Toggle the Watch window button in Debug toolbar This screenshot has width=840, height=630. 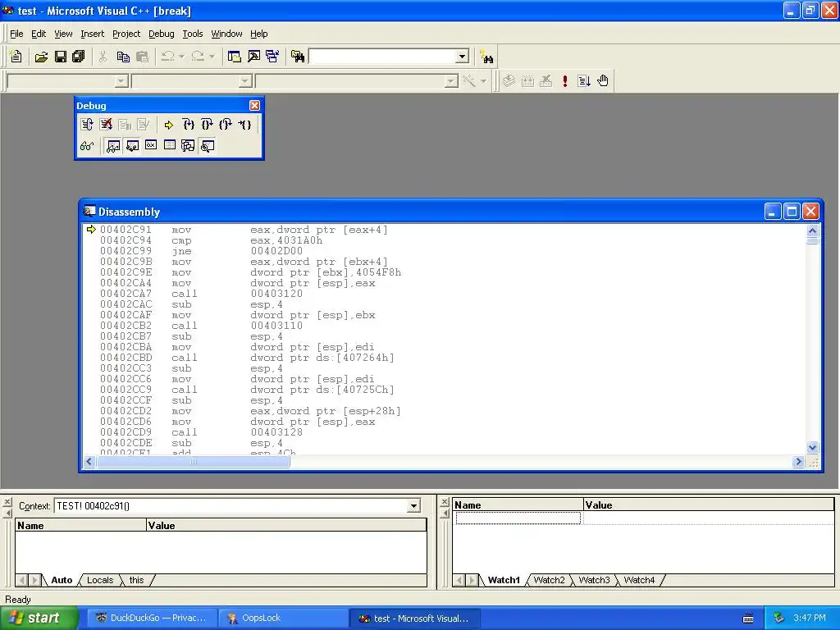pos(113,146)
